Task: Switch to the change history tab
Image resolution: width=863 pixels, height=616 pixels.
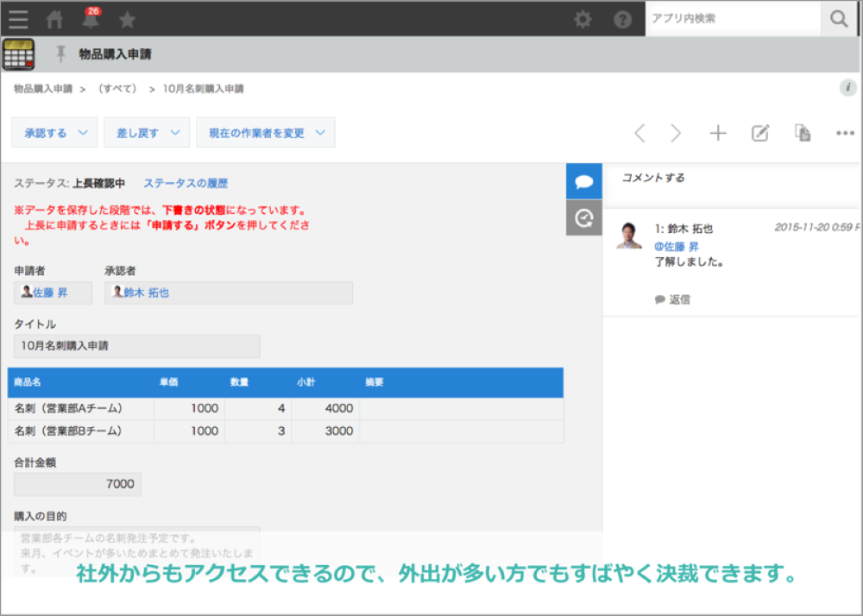Action: [x=584, y=218]
